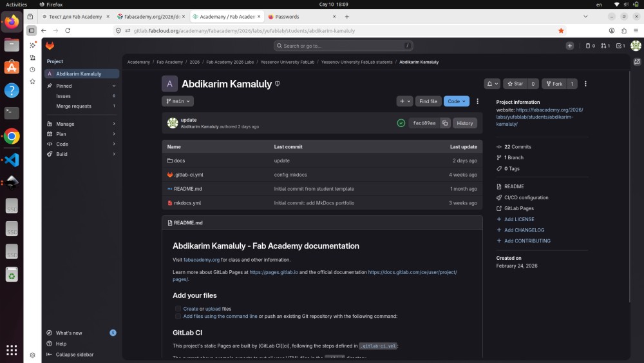Open the docs folder

tap(179, 161)
